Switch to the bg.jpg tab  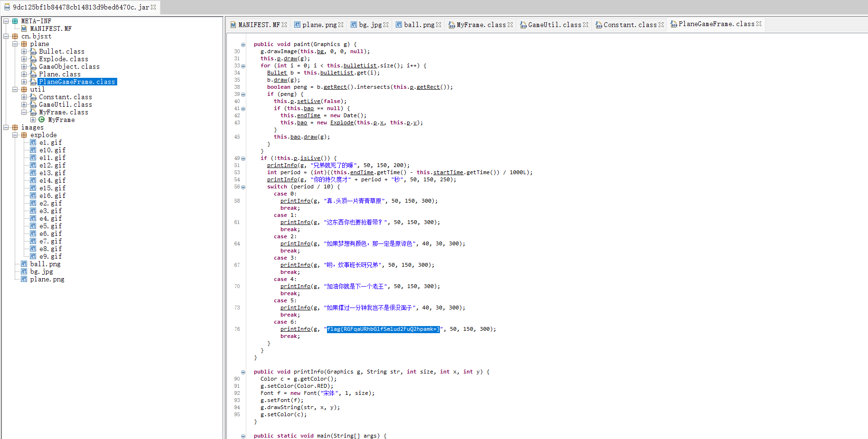370,25
